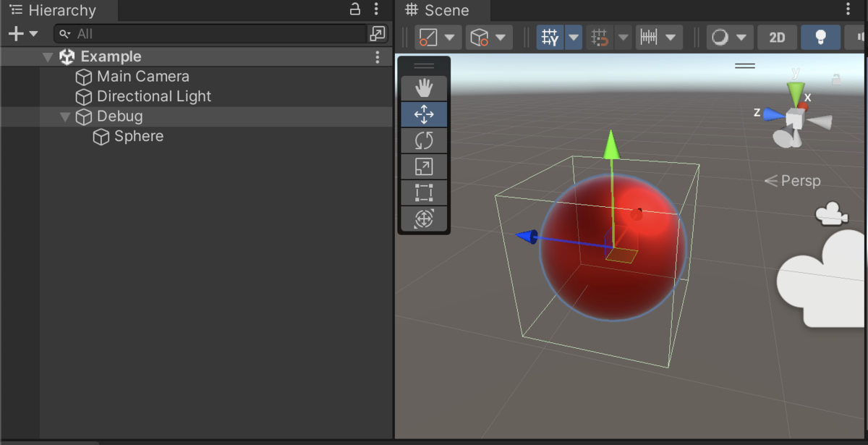Select the Rect Transform tool

[424, 192]
